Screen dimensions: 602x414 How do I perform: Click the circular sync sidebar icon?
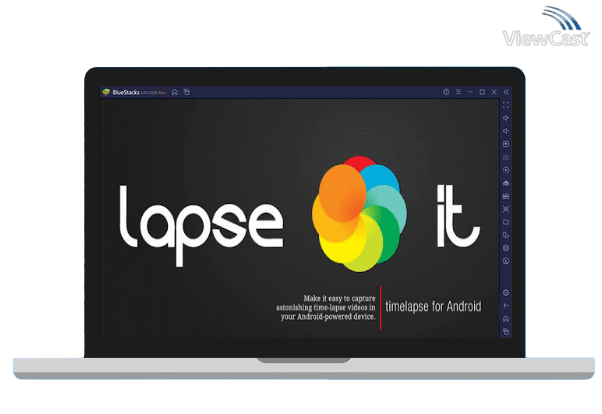pyautogui.click(x=506, y=170)
